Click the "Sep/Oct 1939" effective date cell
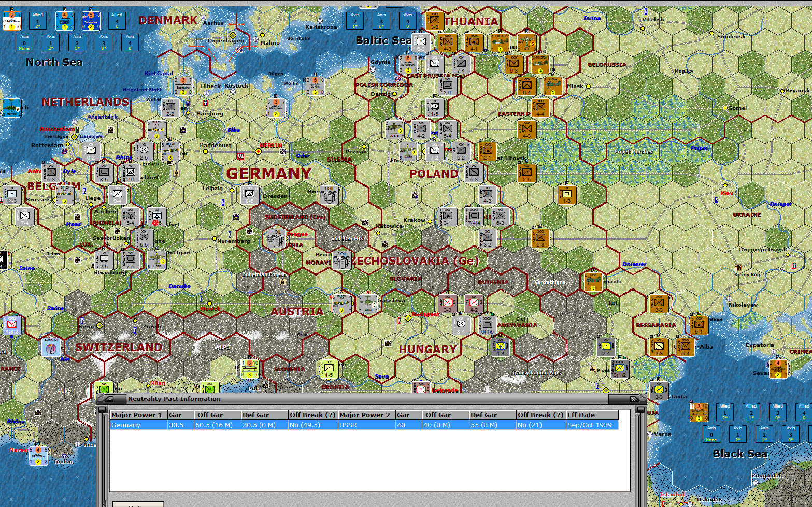Viewport: 812px width, 507px height. (592, 425)
